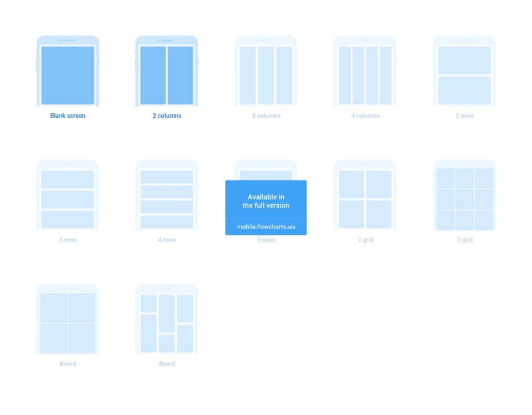Image resolution: width=532 pixels, height=415 pixels.
Task: Click the '4 columns' label text
Action: click(365, 116)
